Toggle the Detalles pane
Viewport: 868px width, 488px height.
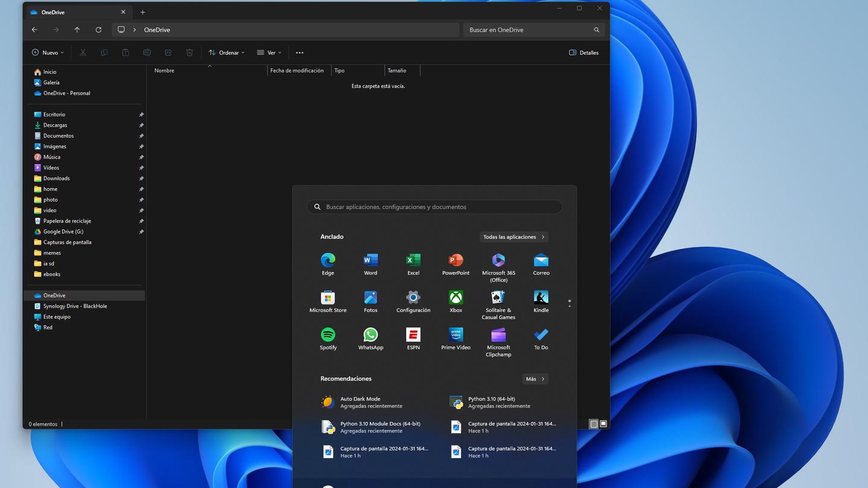tap(583, 52)
